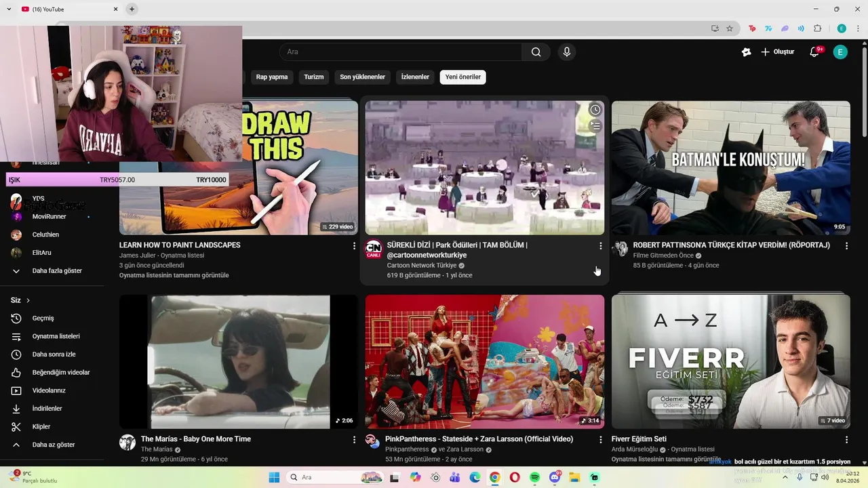Screen dimensions: 868x488
Task: Bookmark this page with star icon
Action: [730, 28]
